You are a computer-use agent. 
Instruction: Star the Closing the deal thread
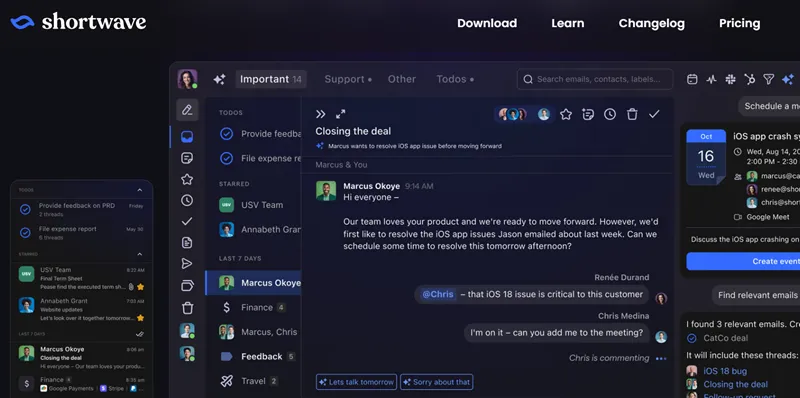(x=566, y=114)
